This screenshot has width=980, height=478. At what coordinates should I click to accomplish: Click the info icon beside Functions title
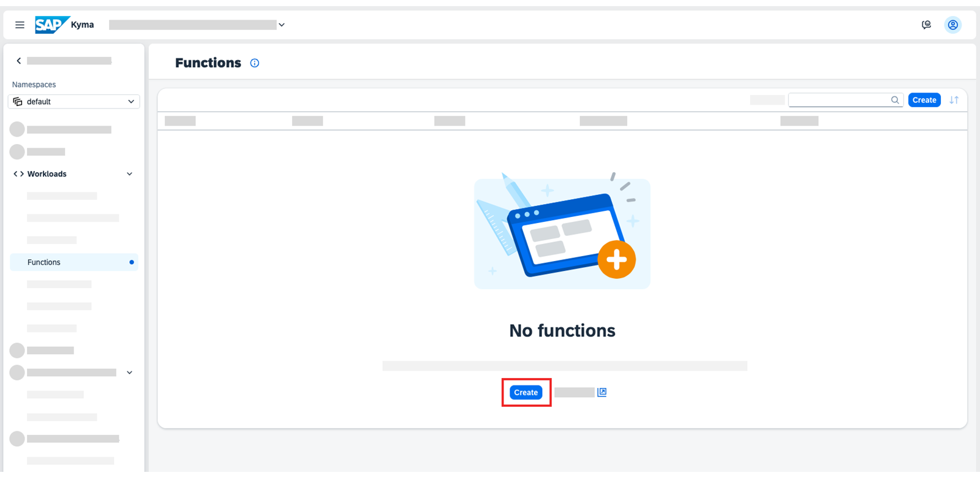pos(255,63)
